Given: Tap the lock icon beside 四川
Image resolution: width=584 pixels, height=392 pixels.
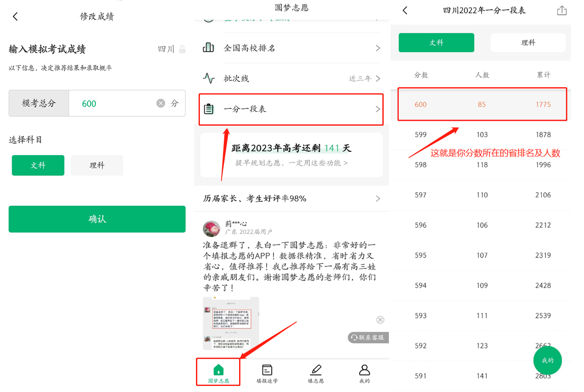Looking at the screenshot, I should point(182,49).
